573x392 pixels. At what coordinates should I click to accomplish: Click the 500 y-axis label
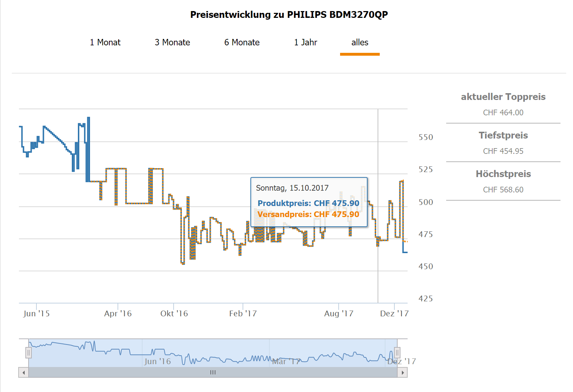click(426, 202)
